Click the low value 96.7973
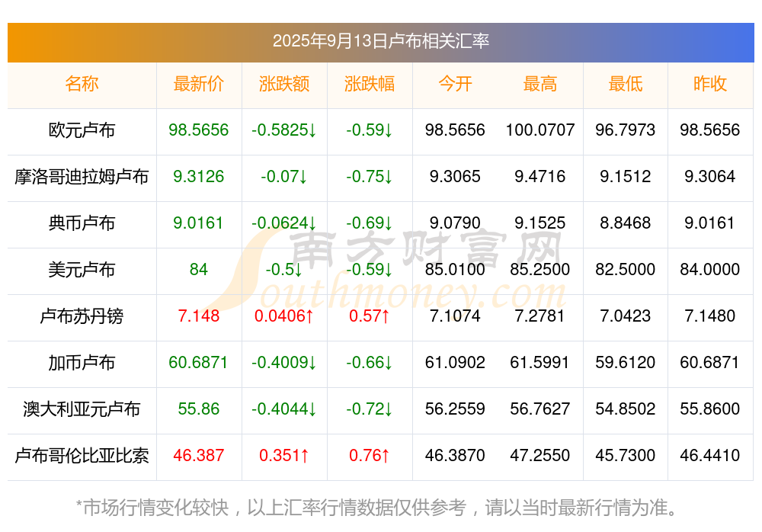The width and height of the screenshot is (762, 532). [x=625, y=130]
